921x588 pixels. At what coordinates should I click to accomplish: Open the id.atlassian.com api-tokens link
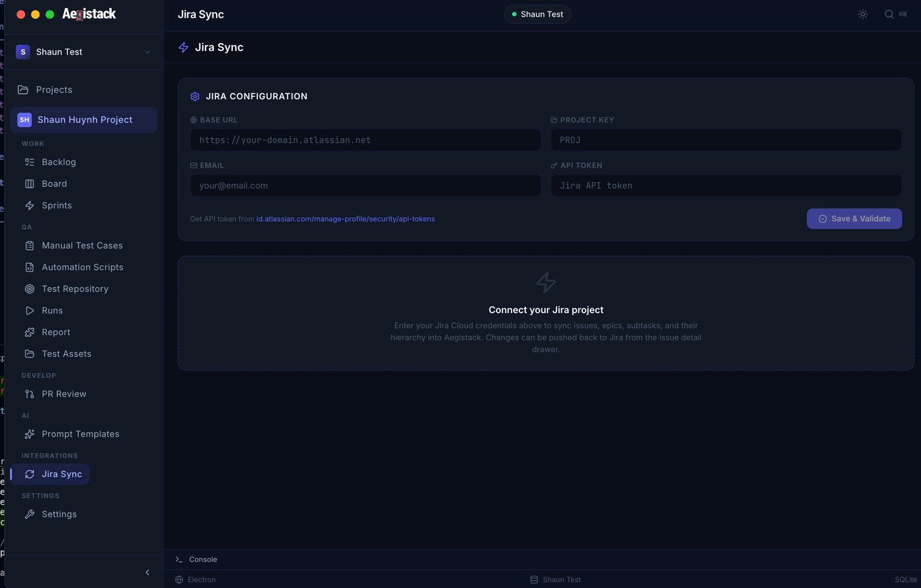coord(345,219)
